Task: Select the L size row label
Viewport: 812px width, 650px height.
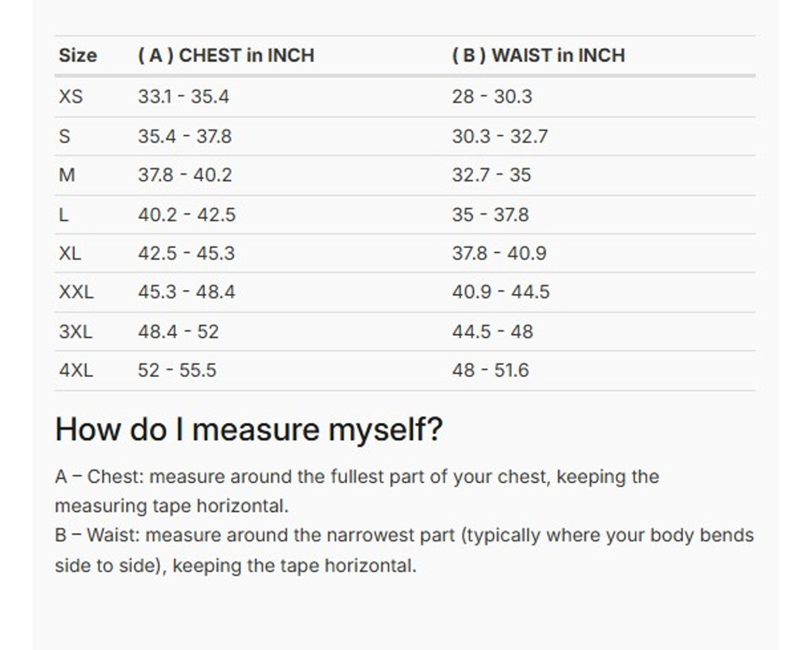Action: (63, 215)
